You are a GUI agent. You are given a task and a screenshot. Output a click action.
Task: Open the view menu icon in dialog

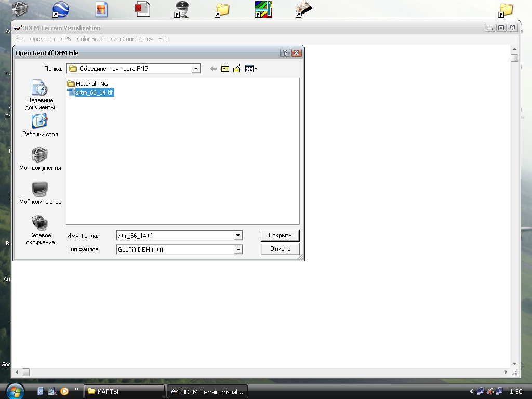point(251,69)
